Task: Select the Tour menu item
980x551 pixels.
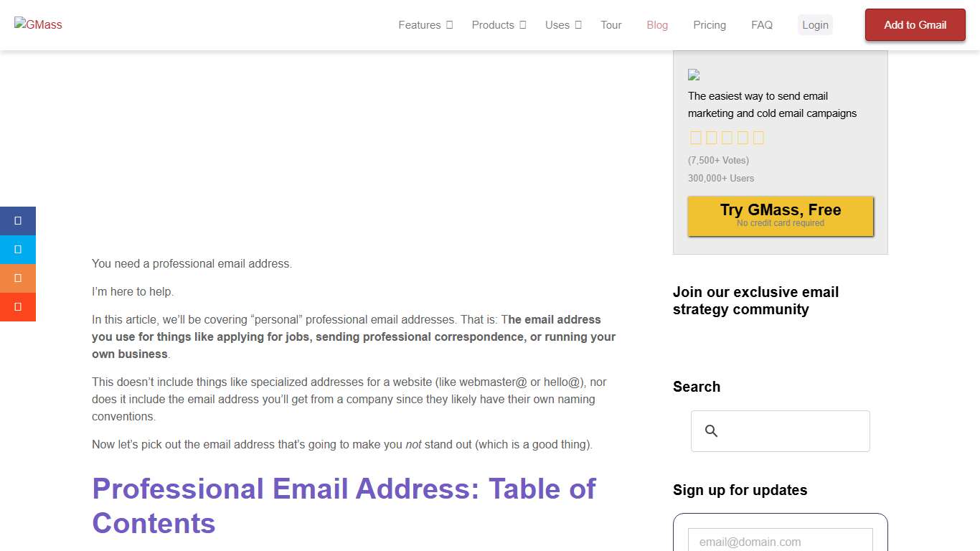Action: [611, 24]
